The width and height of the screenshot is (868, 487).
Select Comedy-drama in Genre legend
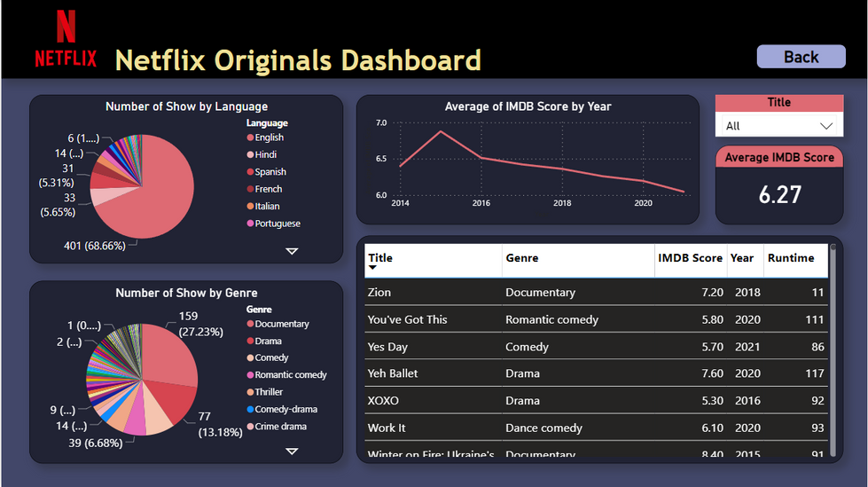(x=282, y=409)
